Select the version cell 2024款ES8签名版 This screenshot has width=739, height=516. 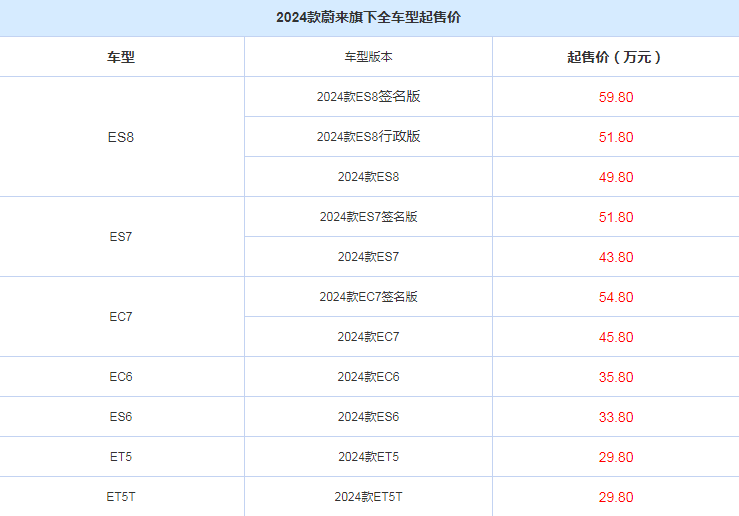click(368, 97)
